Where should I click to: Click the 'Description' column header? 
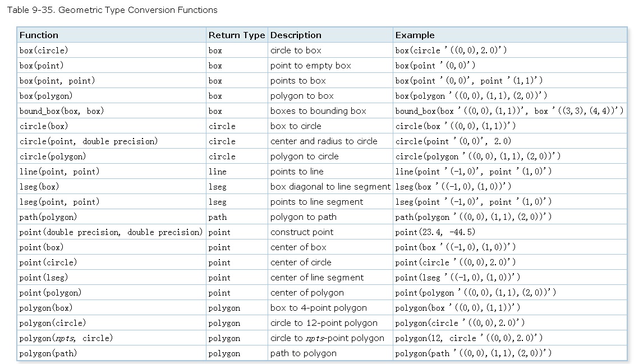point(296,35)
